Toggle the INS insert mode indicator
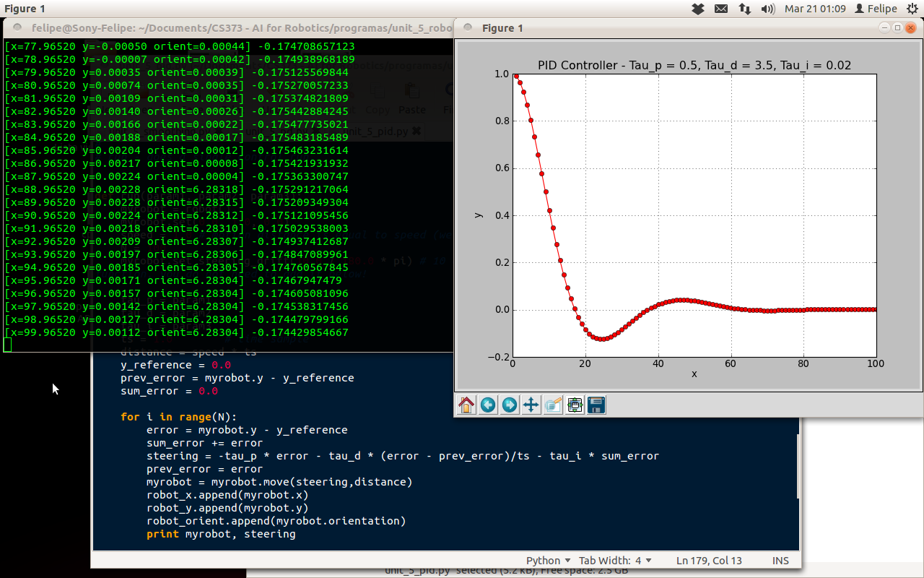This screenshot has height=578, width=924. point(780,561)
